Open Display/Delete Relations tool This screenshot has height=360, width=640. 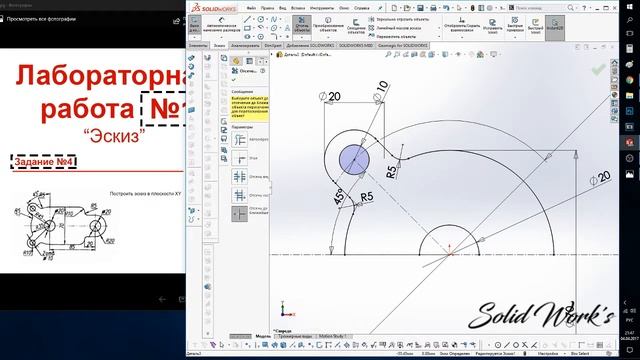462,24
